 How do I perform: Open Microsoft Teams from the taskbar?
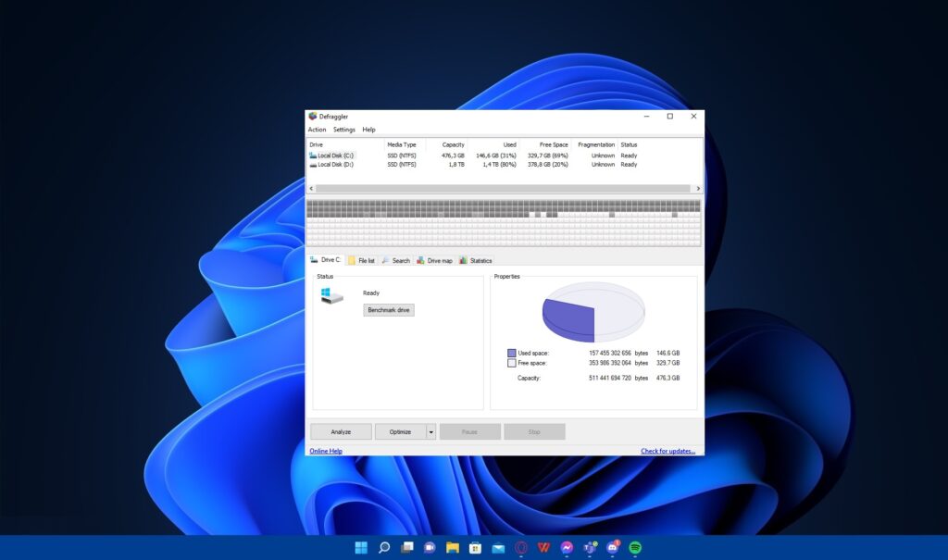590,548
